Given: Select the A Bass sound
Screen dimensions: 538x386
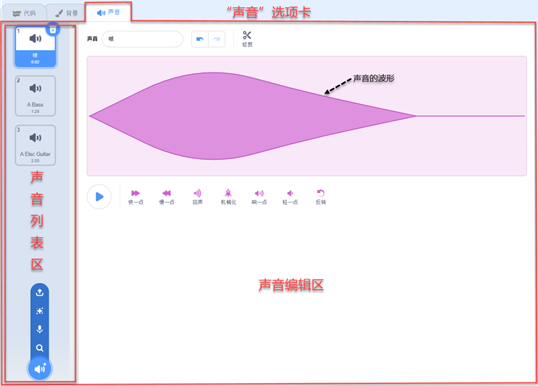Looking at the screenshot, I should 35,96.
